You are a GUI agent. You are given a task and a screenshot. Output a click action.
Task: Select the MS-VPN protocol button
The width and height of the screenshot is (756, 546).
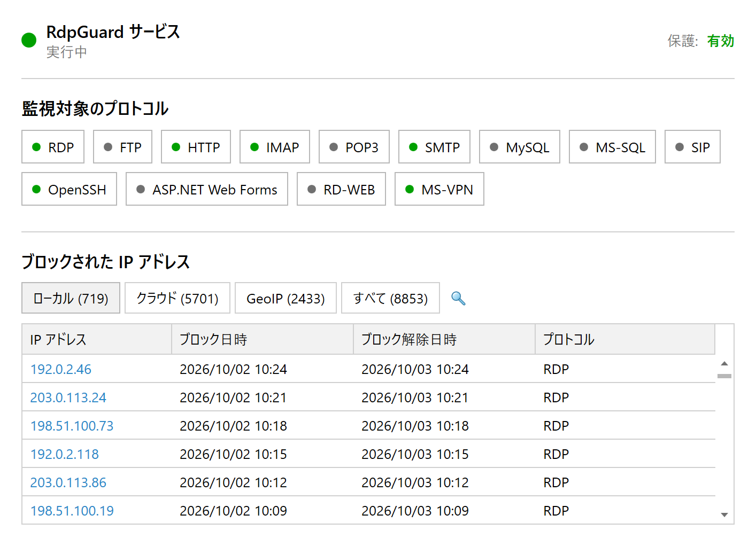439,189
